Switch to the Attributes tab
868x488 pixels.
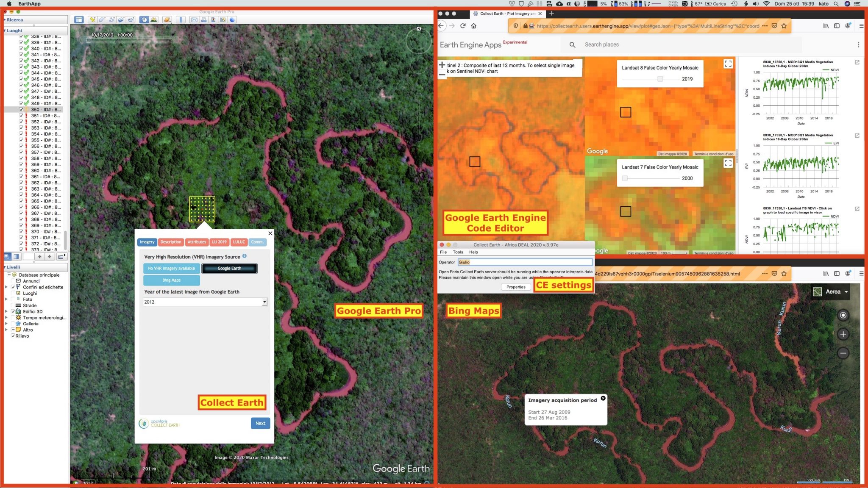click(197, 242)
